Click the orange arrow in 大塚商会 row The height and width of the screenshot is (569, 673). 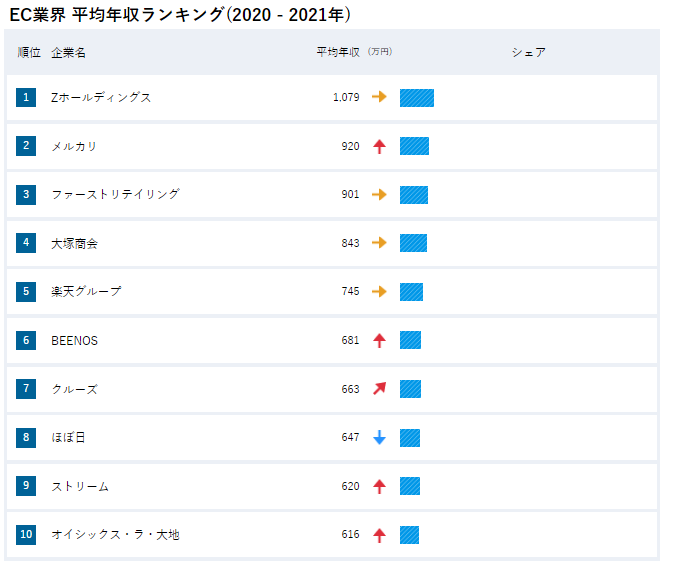379,243
